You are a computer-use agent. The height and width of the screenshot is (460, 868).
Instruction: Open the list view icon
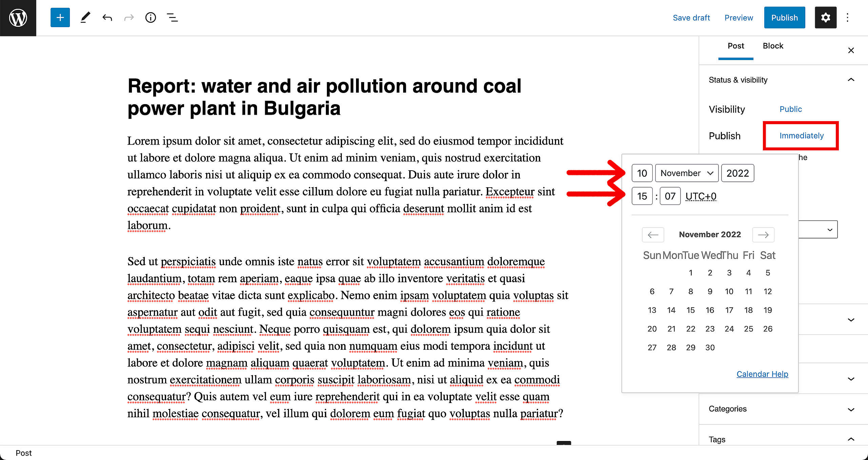pos(172,18)
